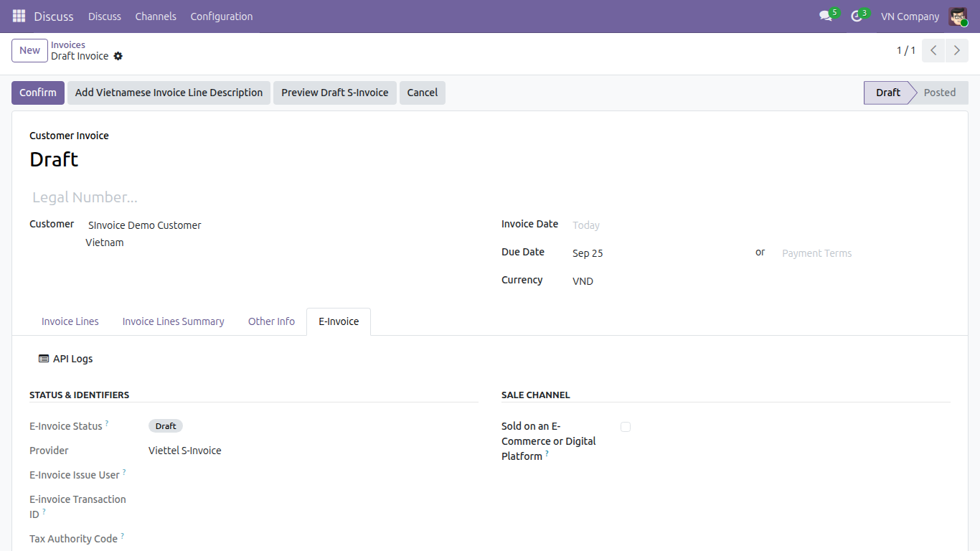Image resolution: width=980 pixels, height=551 pixels.
Task: Open the gear actions menu beside Draft Invoice
Action: [x=118, y=56]
